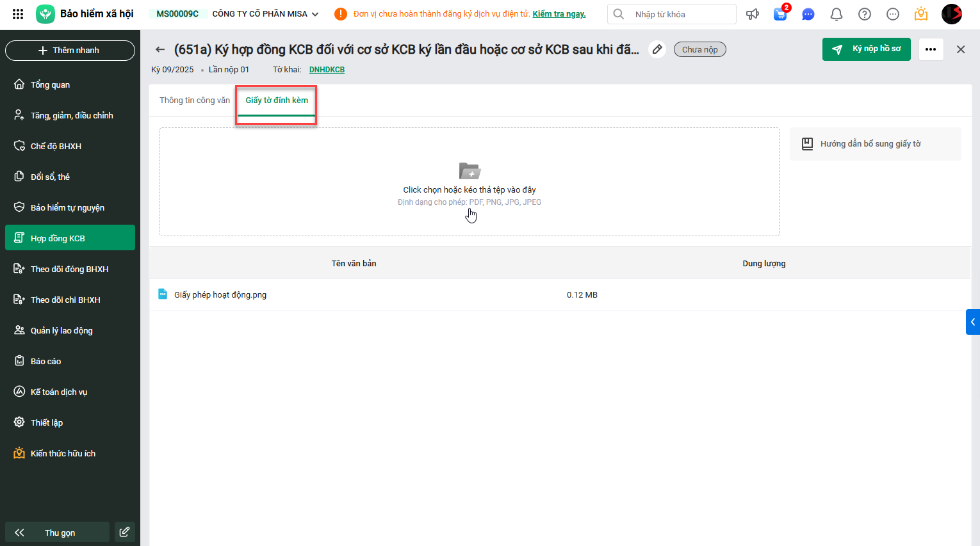Open Kế toán dịch vụ
980x546 pixels.
pyautogui.click(x=70, y=392)
